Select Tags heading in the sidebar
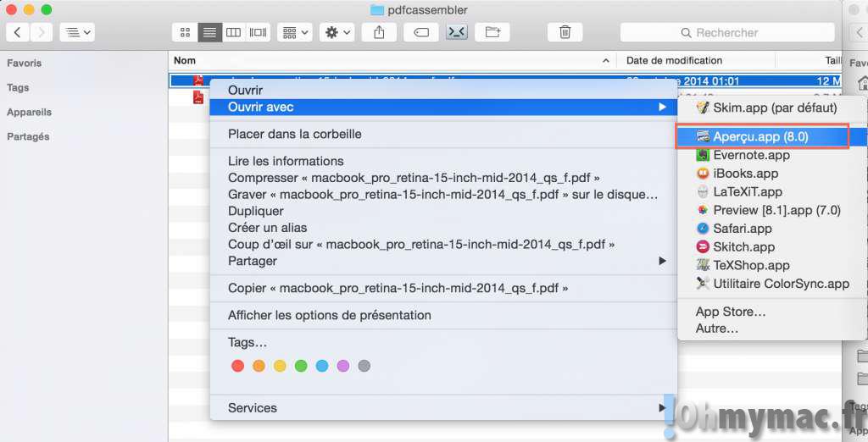Screen dimensions: 868x442 coord(18,87)
